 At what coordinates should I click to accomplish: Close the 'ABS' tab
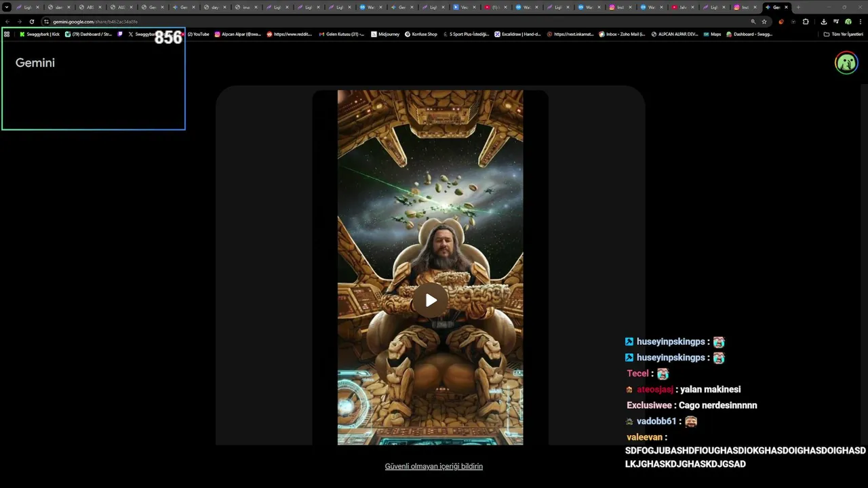click(100, 7)
